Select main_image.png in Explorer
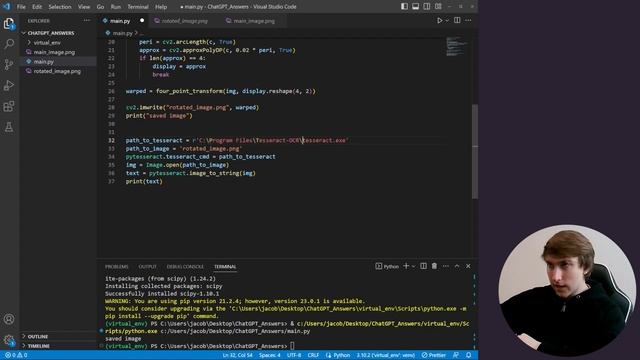 click(x=54, y=52)
